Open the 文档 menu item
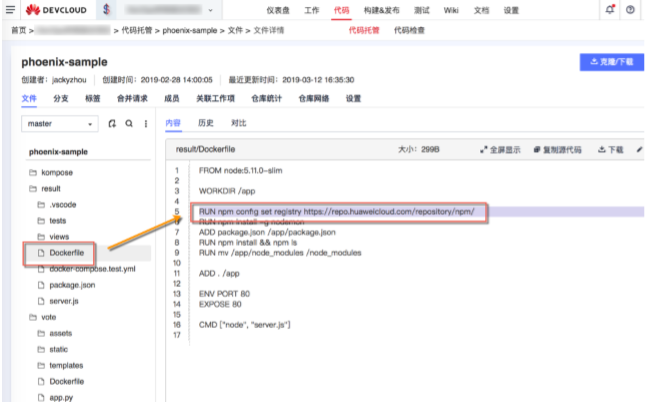The width and height of the screenshot is (647, 402). [481, 10]
